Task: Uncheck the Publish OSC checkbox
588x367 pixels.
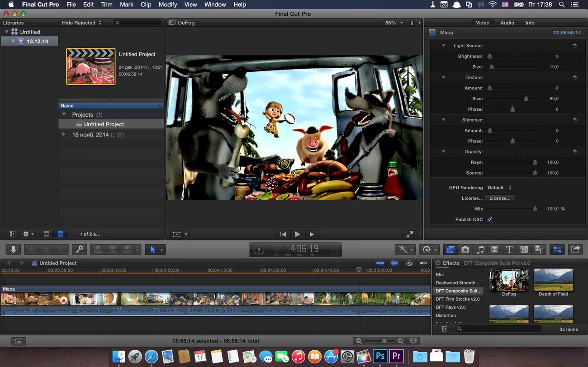Action: coord(489,219)
